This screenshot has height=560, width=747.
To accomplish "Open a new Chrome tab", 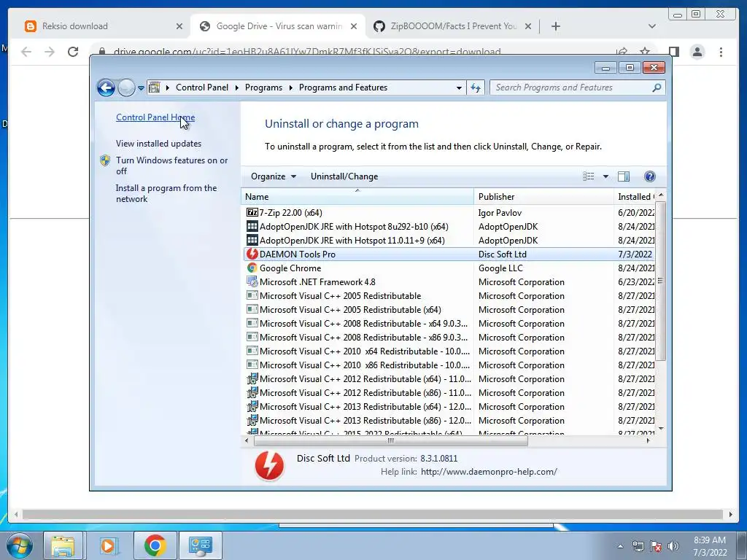I will tap(555, 26).
